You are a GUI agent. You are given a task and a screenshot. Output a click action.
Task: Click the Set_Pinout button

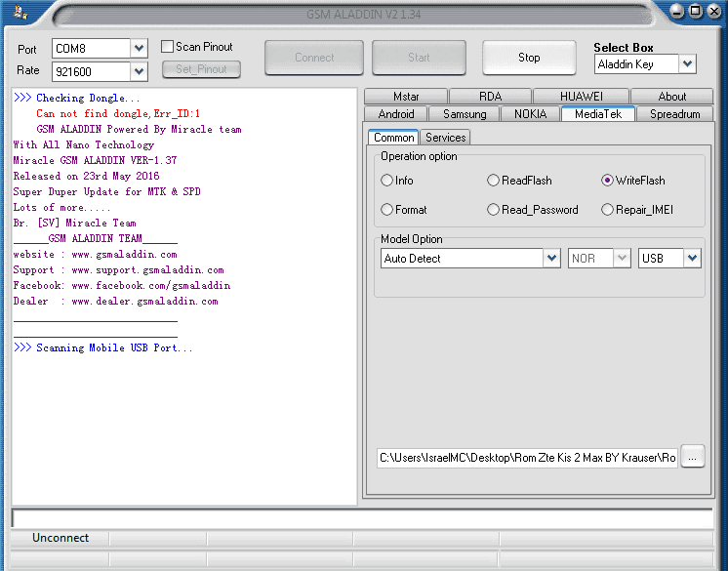pyautogui.click(x=201, y=69)
